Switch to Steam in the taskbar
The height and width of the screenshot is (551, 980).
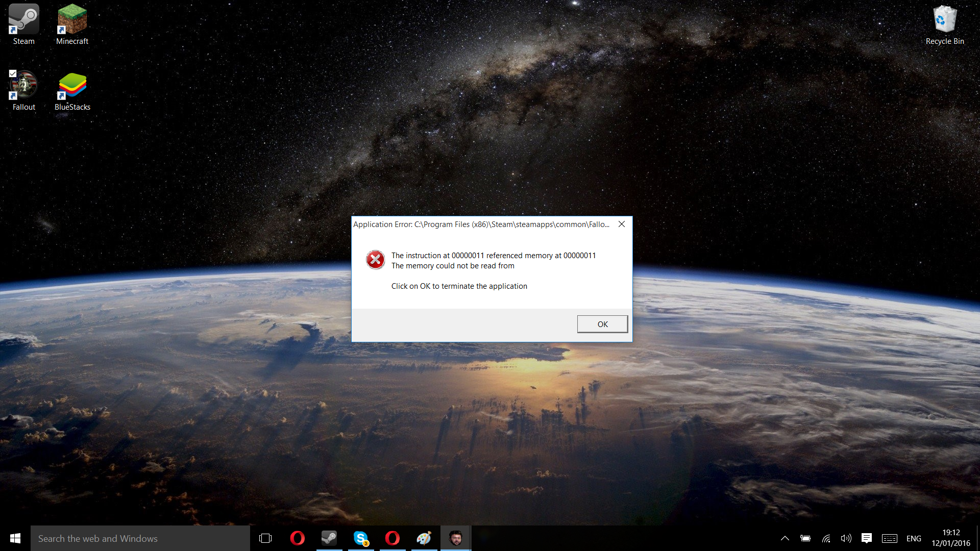(x=329, y=538)
